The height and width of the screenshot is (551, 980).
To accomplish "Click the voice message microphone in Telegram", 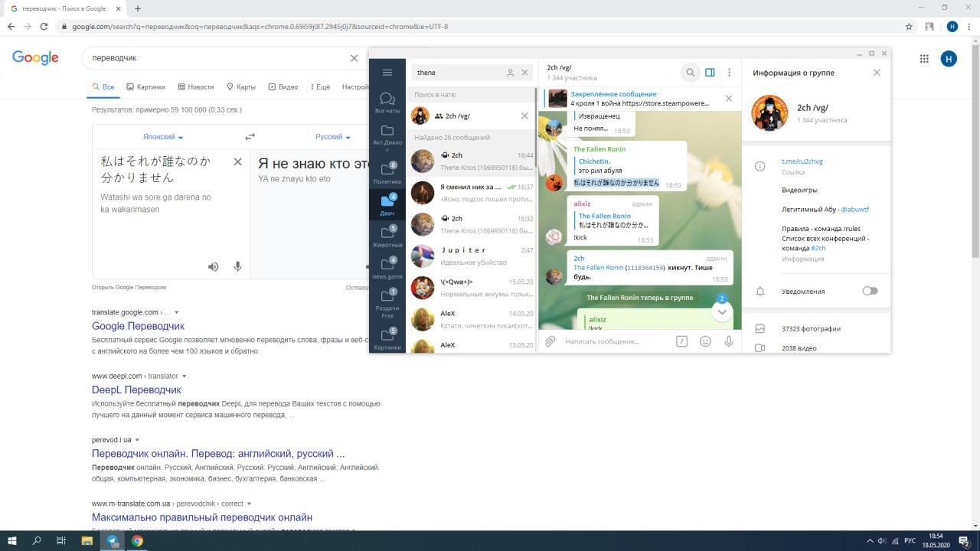I will coord(729,341).
